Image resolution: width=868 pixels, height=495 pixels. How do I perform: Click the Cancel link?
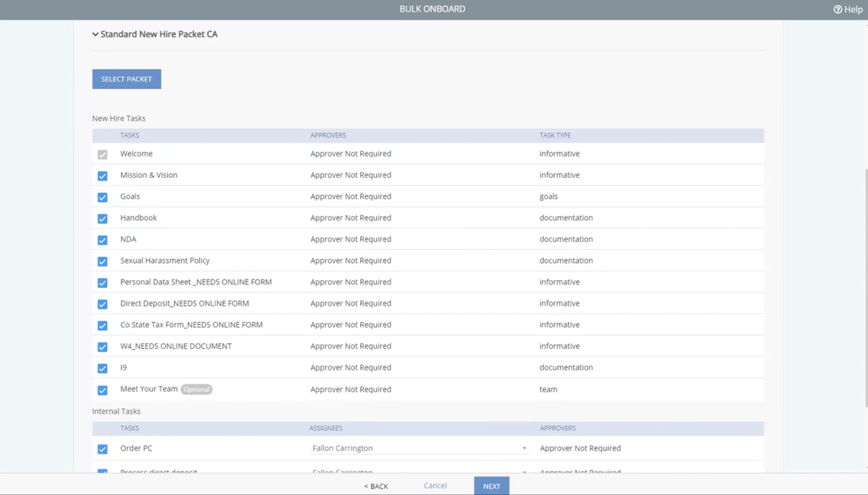click(x=435, y=485)
